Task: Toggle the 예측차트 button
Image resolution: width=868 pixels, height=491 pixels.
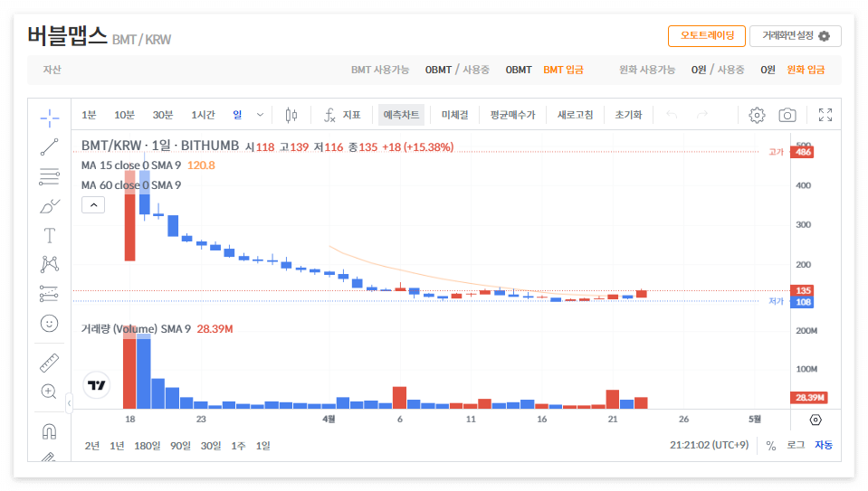Action: point(401,115)
